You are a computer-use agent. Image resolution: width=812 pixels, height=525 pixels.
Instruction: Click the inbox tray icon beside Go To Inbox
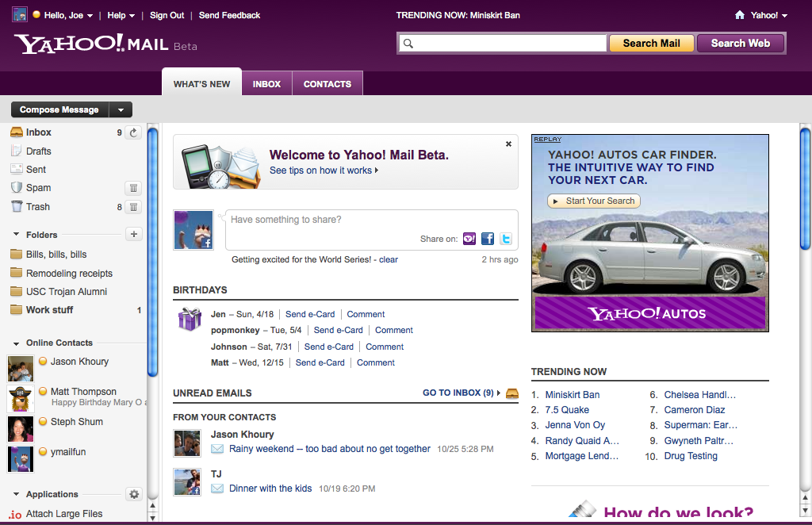pyautogui.click(x=511, y=393)
